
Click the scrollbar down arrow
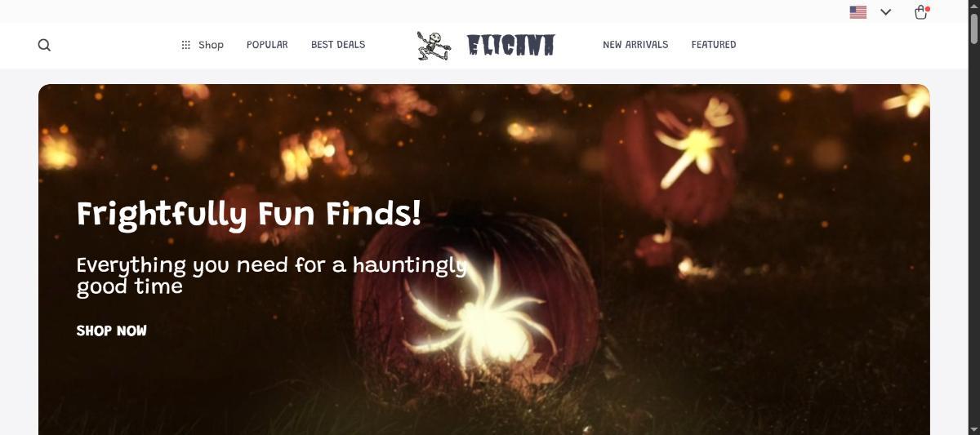click(973, 429)
